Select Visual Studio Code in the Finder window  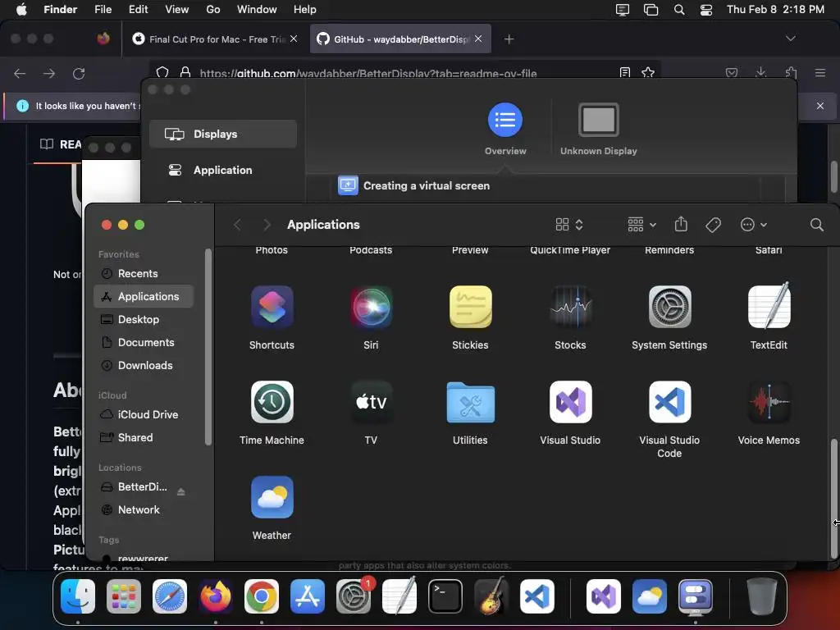click(x=669, y=402)
